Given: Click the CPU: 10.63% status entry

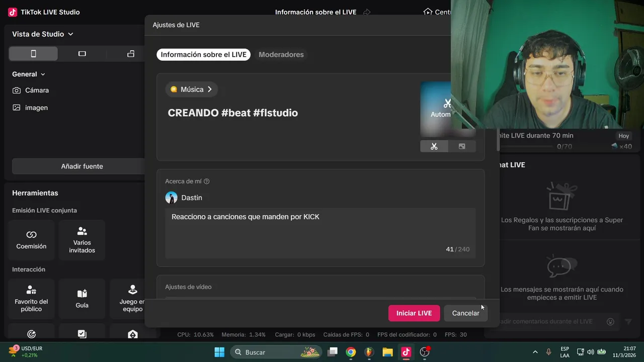Looking at the screenshot, I should click(x=195, y=335).
